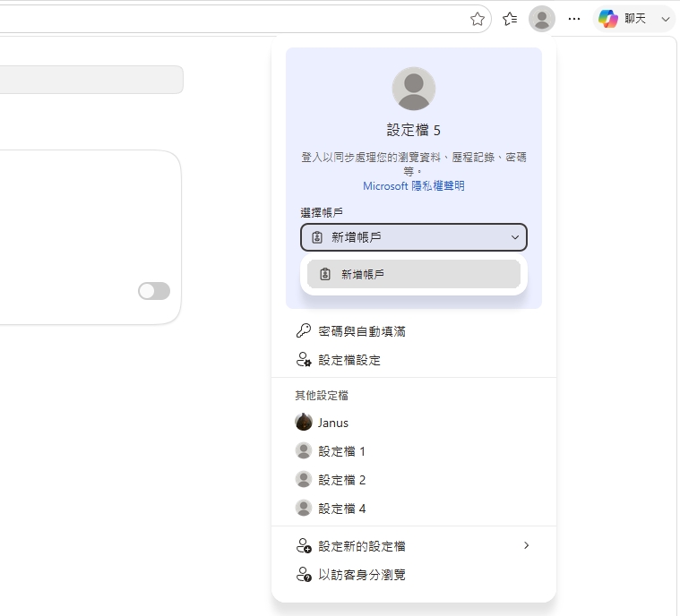Click Janus profile avatar
This screenshot has width=680, height=616.
coord(304,422)
